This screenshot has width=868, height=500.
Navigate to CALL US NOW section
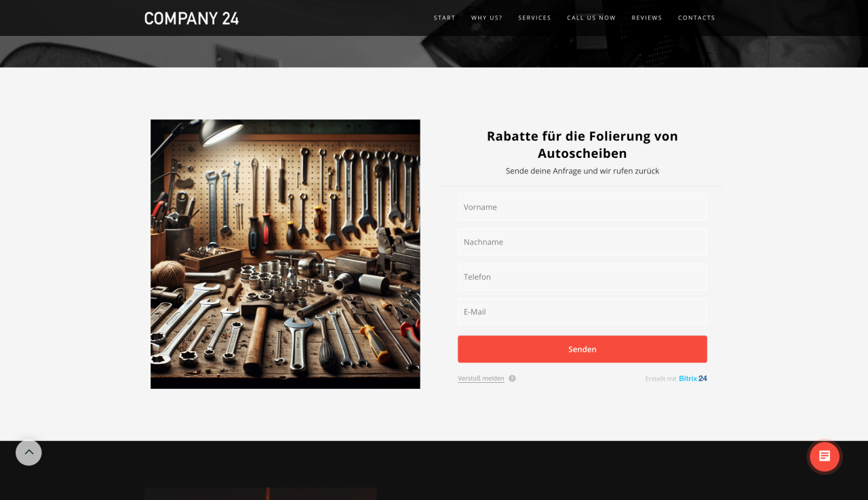click(591, 18)
